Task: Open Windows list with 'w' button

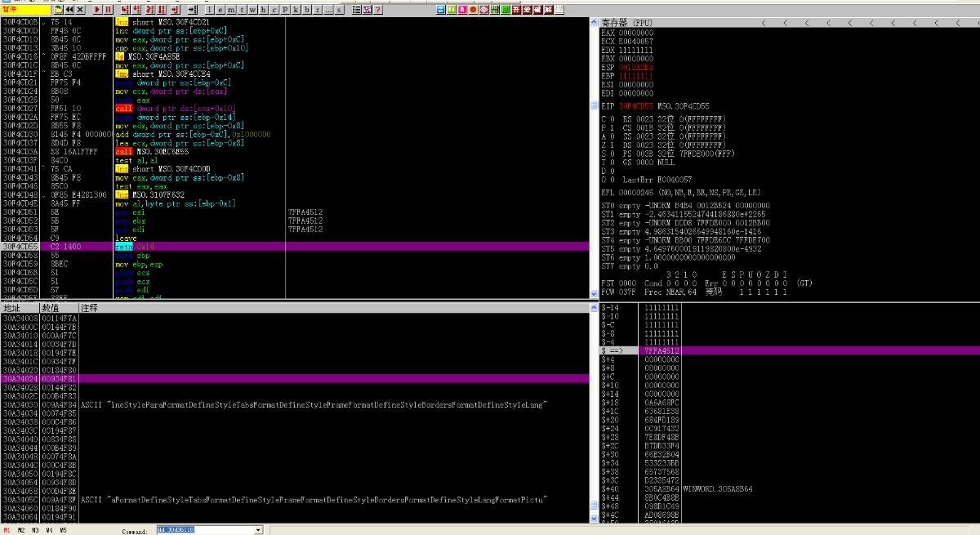Action: pos(252,9)
